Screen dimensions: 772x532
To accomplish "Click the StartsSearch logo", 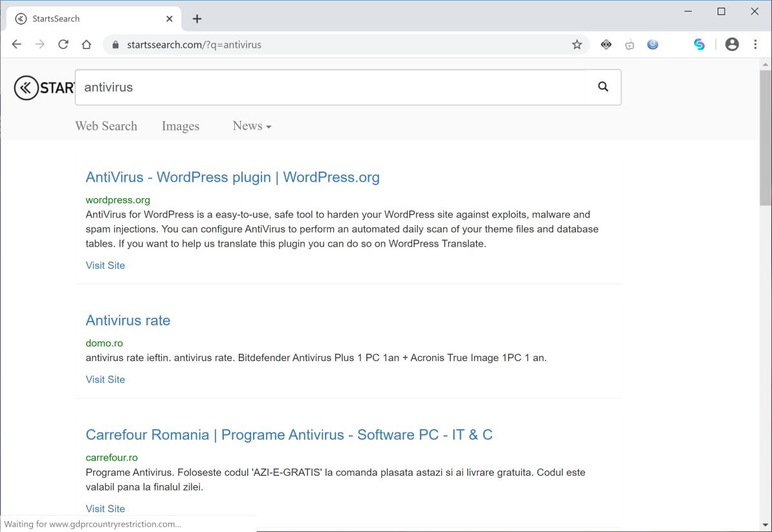I will tap(44, 87).
